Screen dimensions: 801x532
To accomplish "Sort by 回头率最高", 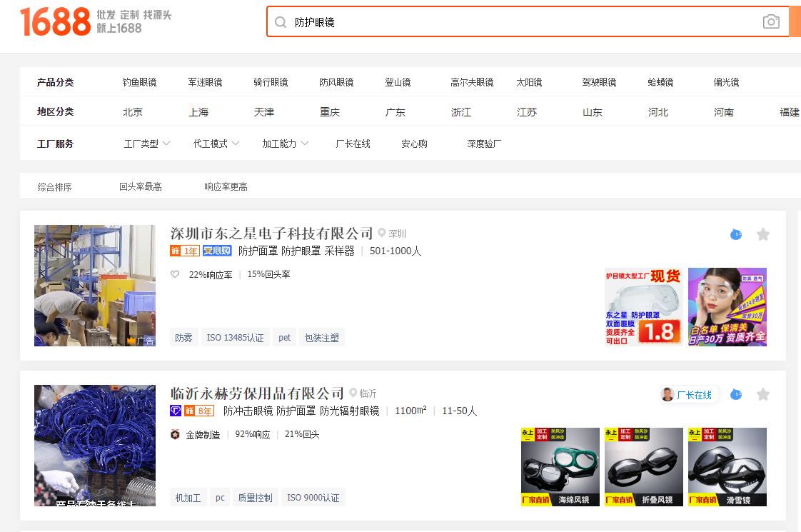I will pyautogui.click(x=141, y=187).
